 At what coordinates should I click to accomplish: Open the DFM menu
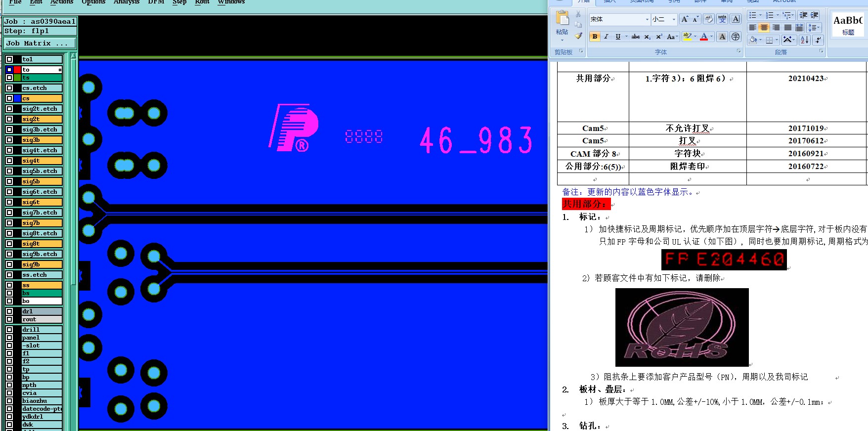pyautogui.click(x=156, y=2)
